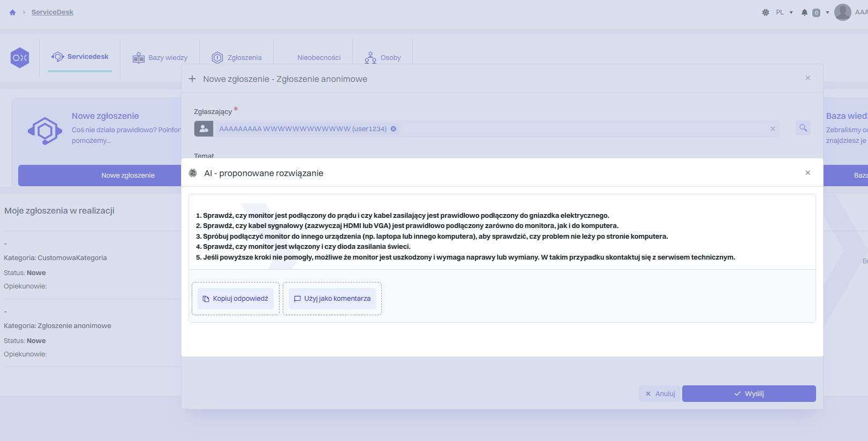The height and width of the screenshot is (441, 868).
Task: Cancel the ticket with Anuluj
Action: pyautogui.click(x=660, y=394)
